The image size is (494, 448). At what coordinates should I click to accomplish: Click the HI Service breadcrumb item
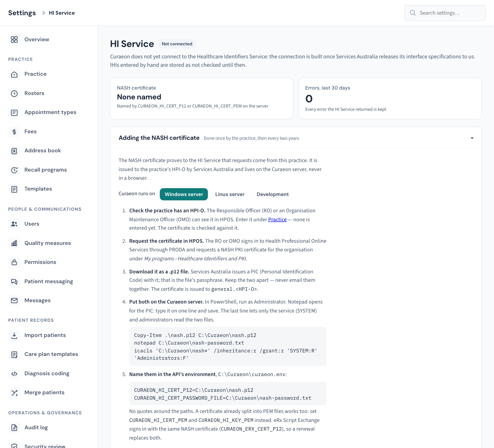coord(62,13)
